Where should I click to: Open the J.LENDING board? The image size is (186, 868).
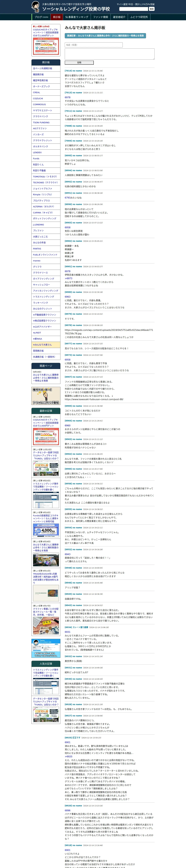(x=46, y=225)
